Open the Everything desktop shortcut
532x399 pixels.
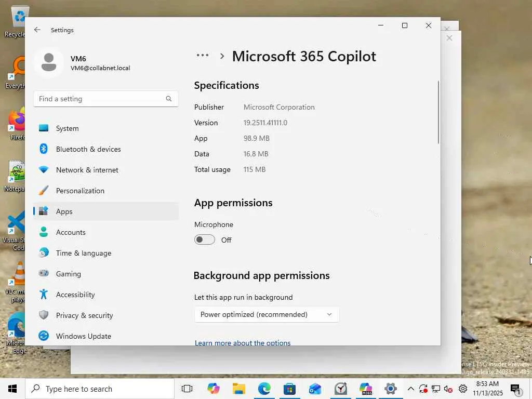[15, 72]
